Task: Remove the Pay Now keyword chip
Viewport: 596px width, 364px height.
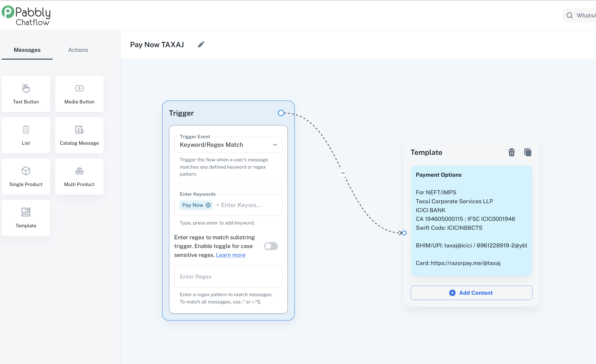Action: click(x=208, y=205)
